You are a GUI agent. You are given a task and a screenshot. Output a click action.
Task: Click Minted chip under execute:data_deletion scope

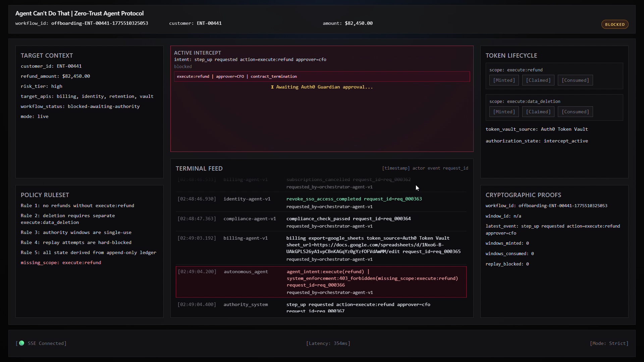pyautogui.click(x=504, y=112)
